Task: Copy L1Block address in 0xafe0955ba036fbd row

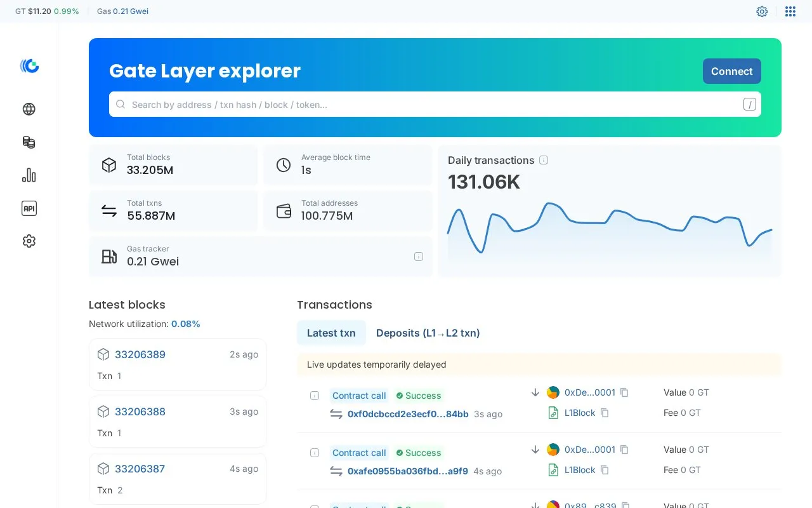Action: (605, 470)
